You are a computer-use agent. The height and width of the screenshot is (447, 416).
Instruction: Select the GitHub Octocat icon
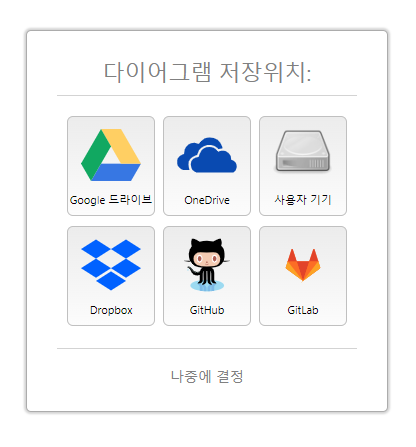[x=207, y=265]
